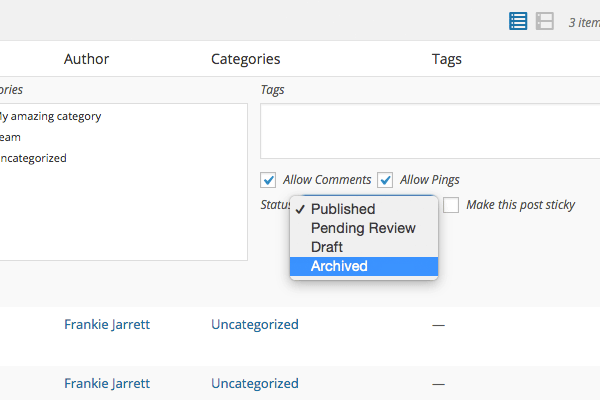Switch to list view mode

pyautogui.click(x=518, y=21)
